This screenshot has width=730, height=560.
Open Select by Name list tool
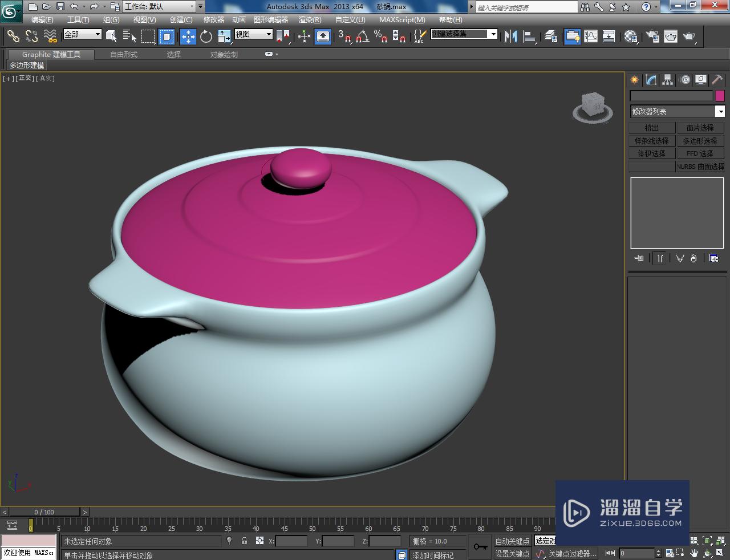point(129,36)
